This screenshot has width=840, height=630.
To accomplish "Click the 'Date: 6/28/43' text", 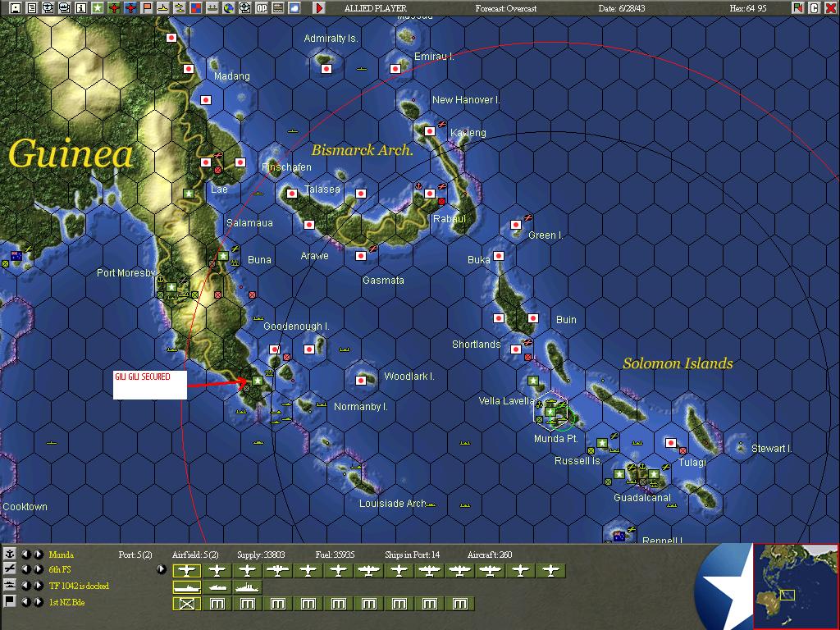I will [x=622, y=8].
